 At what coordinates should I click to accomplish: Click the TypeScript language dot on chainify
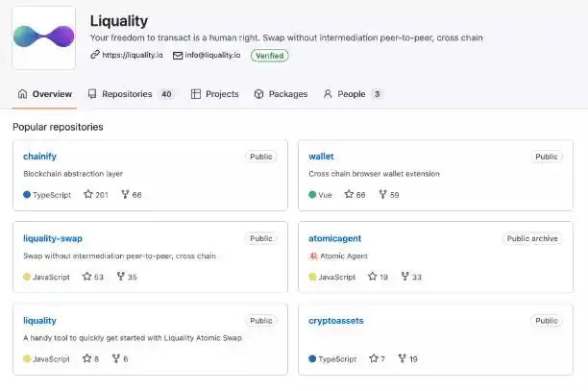tap(27, 194)
